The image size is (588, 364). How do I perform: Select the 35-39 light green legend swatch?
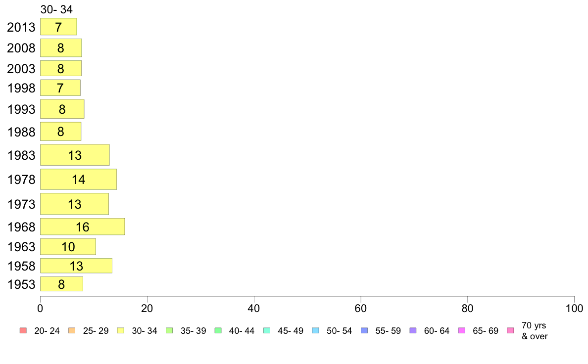(x=169, y=330)
